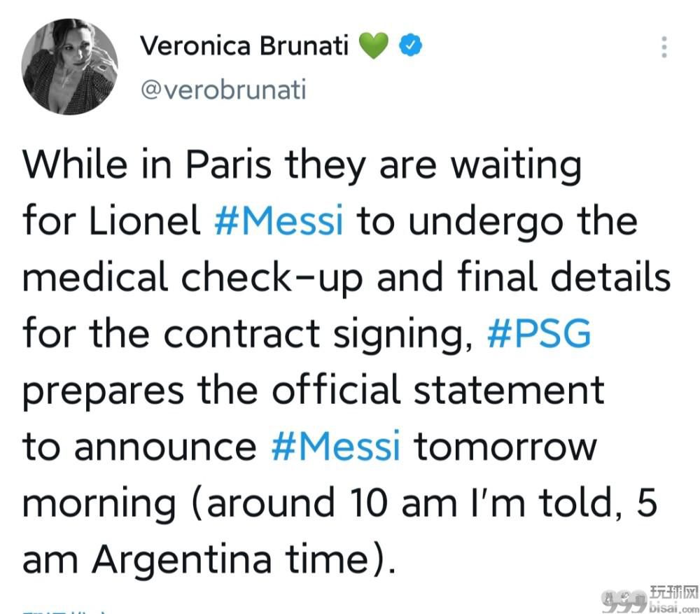Click the Chinese characters in the watermark
This screenshot has height=614, width=700.
point(673,592)
